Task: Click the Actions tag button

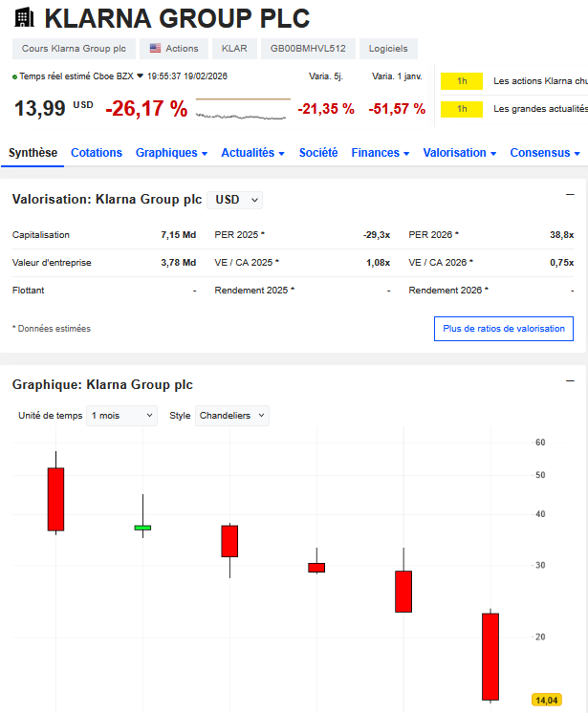Action: [x=174, y=49]
